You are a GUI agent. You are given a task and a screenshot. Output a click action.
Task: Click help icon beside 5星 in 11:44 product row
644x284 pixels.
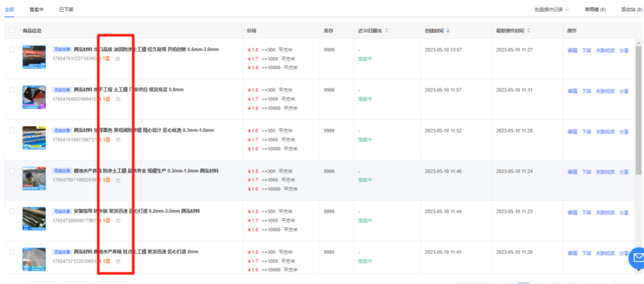pyautogui.click(x=118, y=221)
